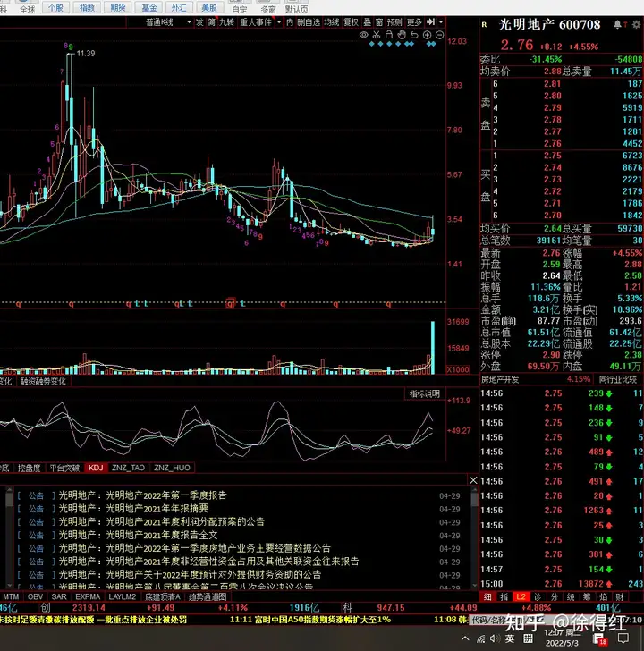
Task: Switch to the 个股 tab
Action: [x=55, y=7]
